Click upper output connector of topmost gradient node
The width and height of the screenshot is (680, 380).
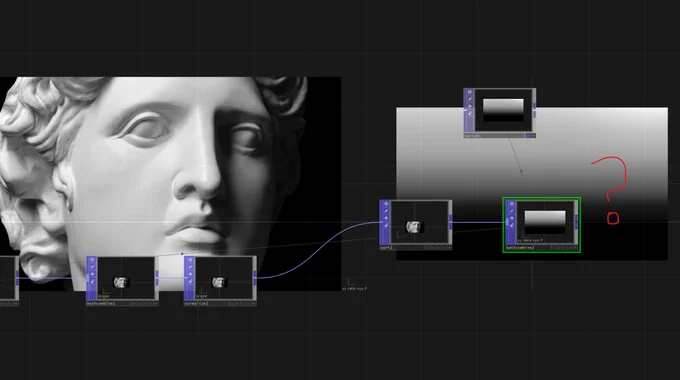click(534, 106)
